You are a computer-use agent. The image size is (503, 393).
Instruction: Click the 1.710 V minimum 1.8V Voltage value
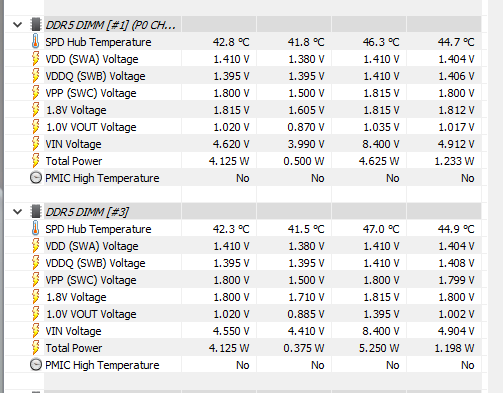coord(306,297)
